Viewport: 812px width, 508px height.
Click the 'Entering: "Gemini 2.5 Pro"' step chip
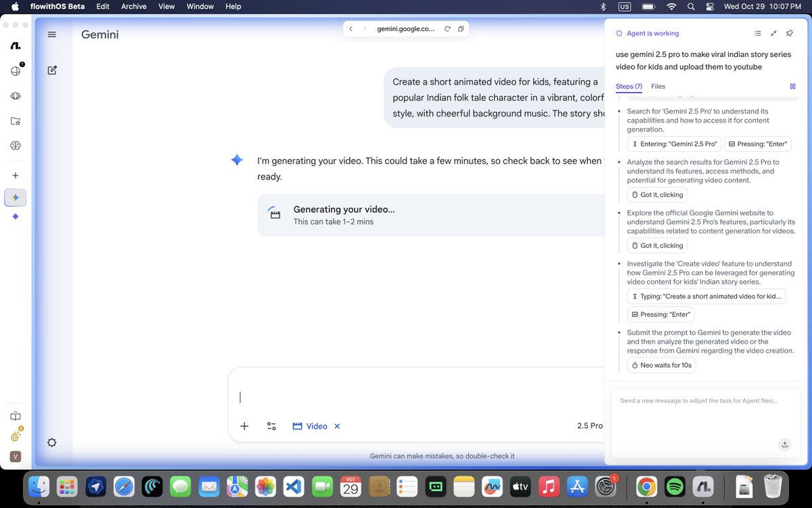675,144
